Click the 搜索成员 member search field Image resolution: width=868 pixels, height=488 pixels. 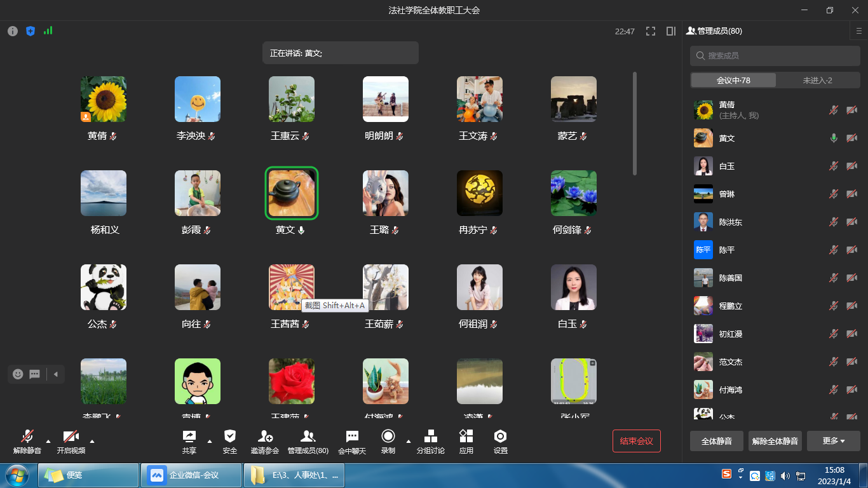(x=774, y=55)
